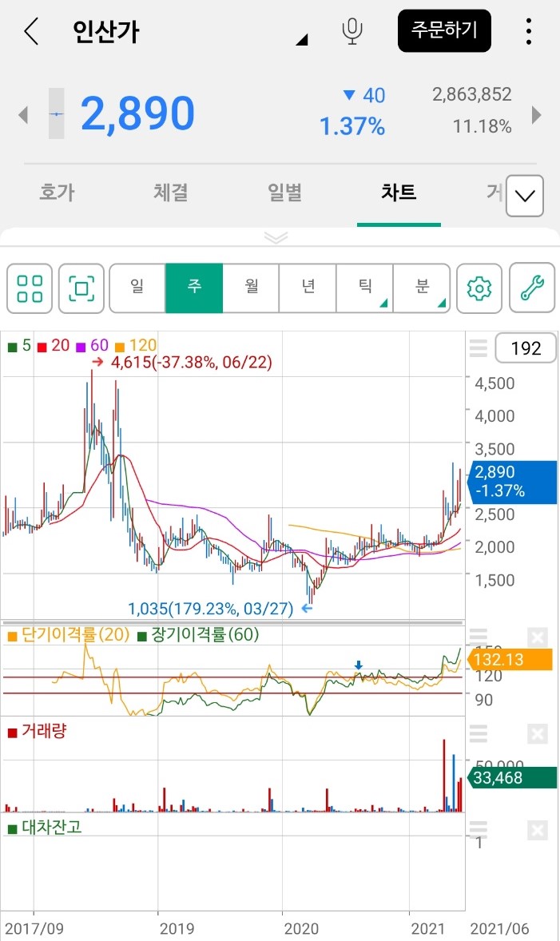Select the 월 monthly period
The width and height of the screenshot is (560, 941).
click(x=251, y=288)
